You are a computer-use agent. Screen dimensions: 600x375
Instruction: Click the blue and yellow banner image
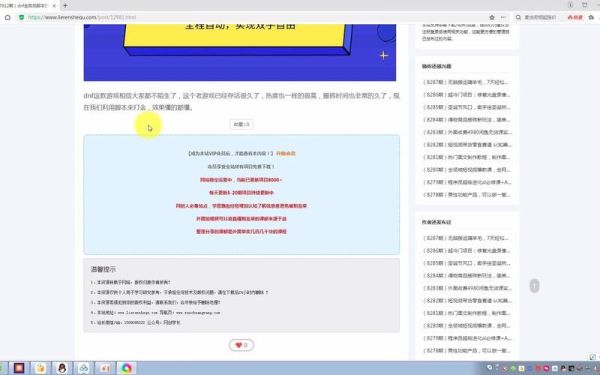click(x=240, y=52)
